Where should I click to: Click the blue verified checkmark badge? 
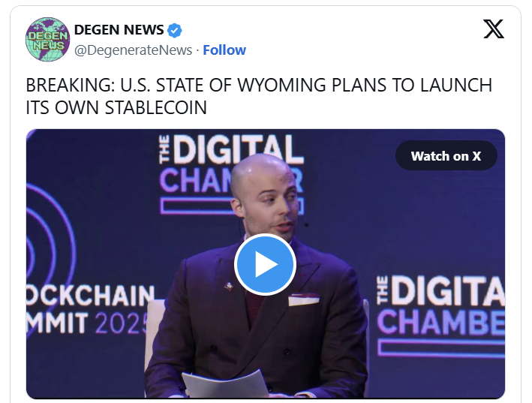coord(175,30)
